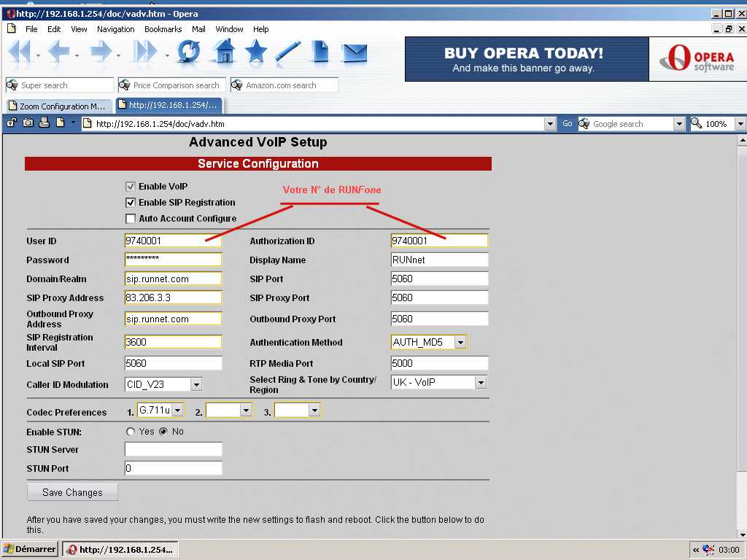
Task: Open the Démarrer start button
Action: click(30, 550)
